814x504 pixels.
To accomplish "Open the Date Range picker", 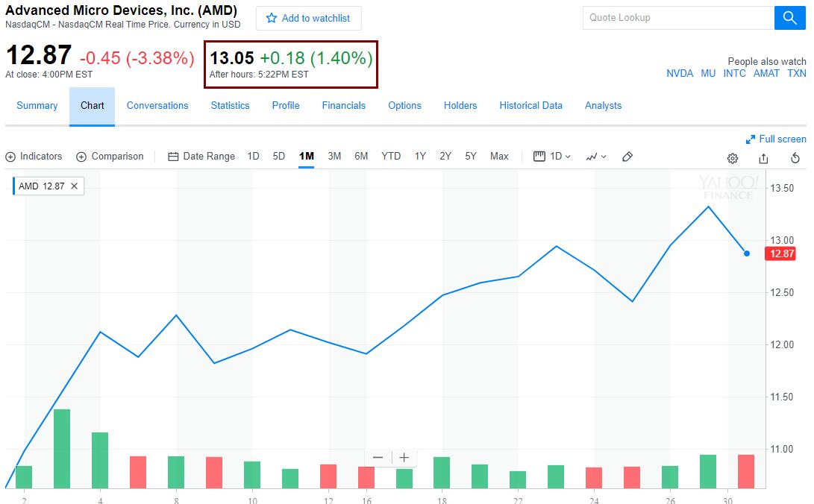I will [x=201, y=157].
